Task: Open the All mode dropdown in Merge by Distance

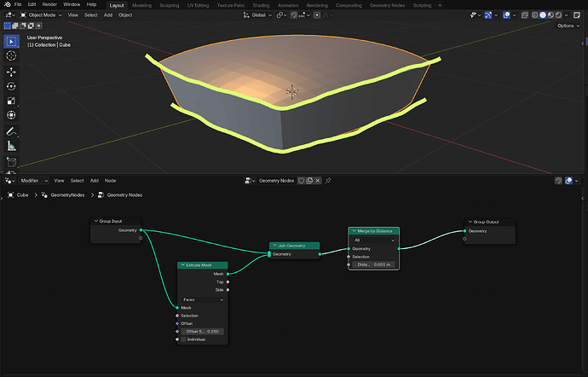Action: (374, 240)
